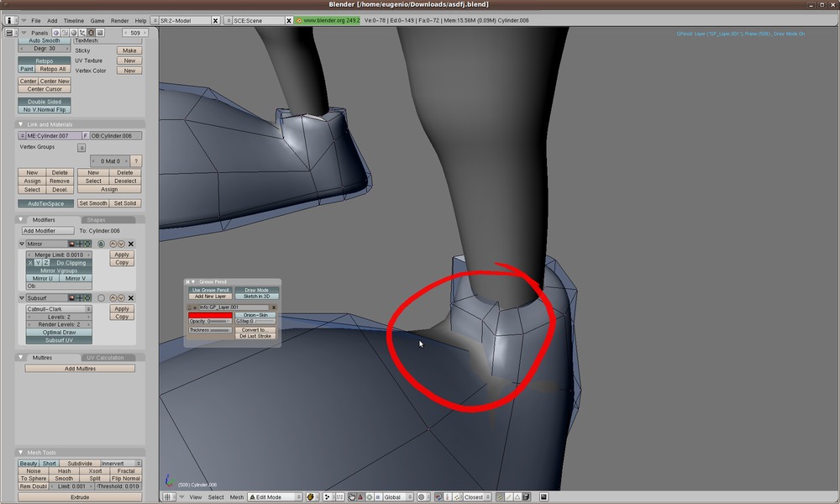Toggle move object centers only icon
This screenshot has width=840, height=504.
pos(340,497)
